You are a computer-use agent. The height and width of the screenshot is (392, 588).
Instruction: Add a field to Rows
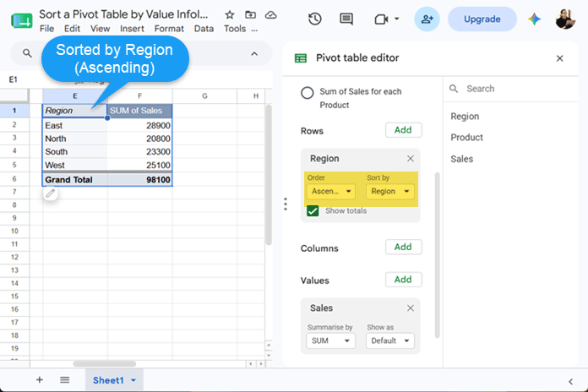coord(403,130)
